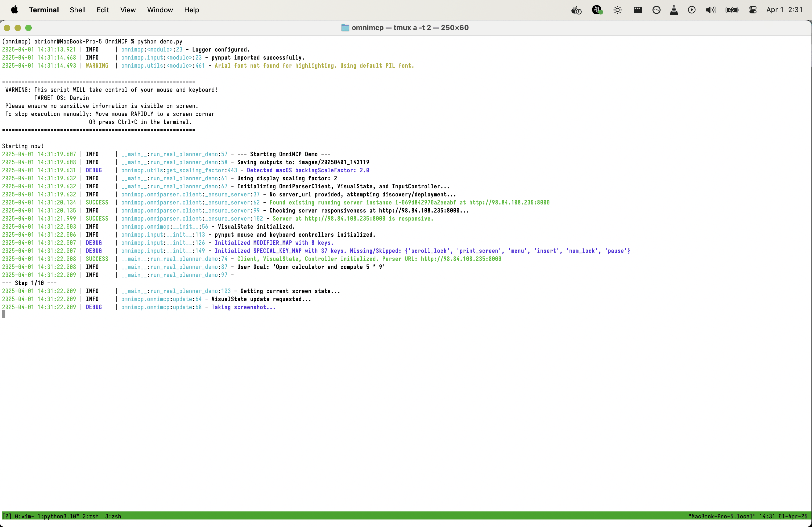The image size is (812, 527).
Task: Click tmux window 2:zsh in status bar
Action: click(90, 516)
